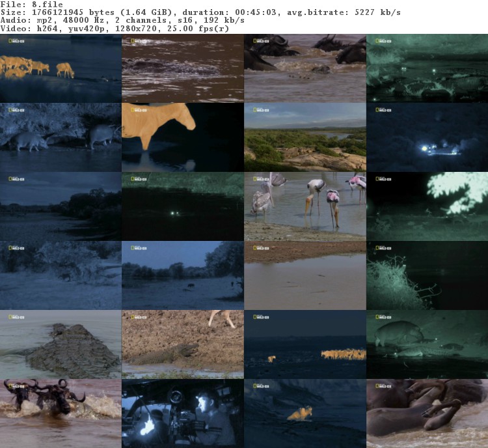This screenshot has width=488, height=448.
Task: Open the thumbnail of storks wading in water
Action: (x=305, y=206)
